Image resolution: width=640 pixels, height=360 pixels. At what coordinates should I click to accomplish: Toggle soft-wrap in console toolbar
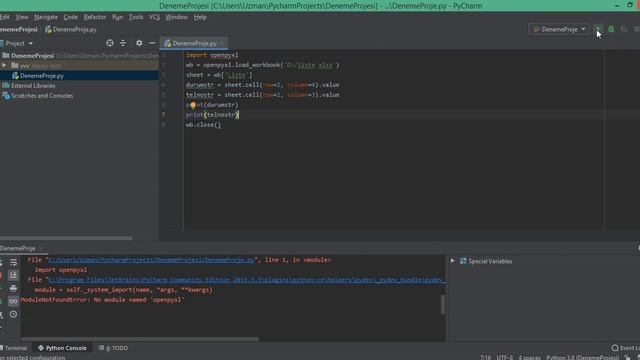pos(13,262)
